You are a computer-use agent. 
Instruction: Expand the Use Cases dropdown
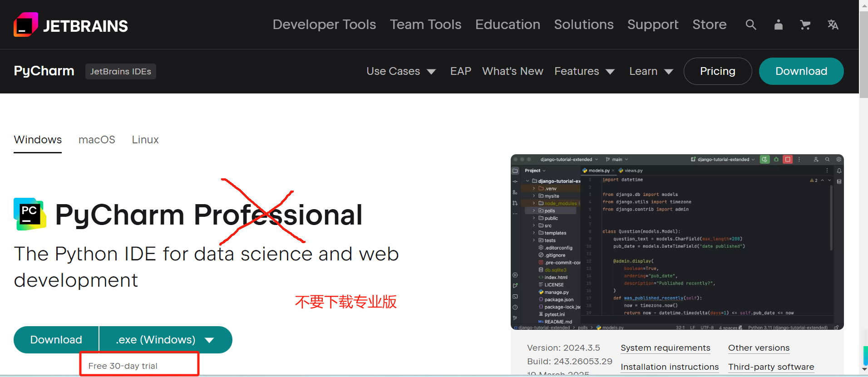click(401, 71)
